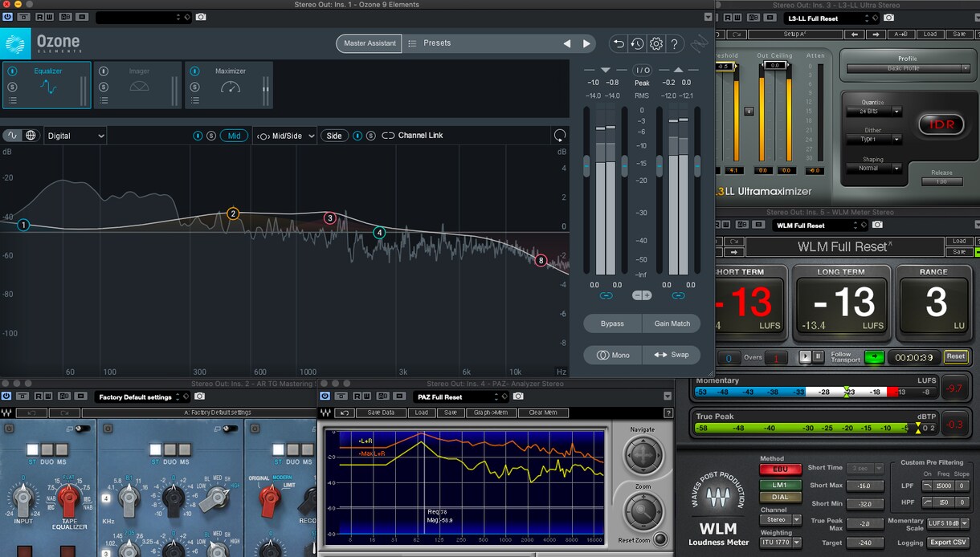This screenshot has width=980, height=557.
Task: Toggle Maximizer module power button
Action: [x=194, y=71]
